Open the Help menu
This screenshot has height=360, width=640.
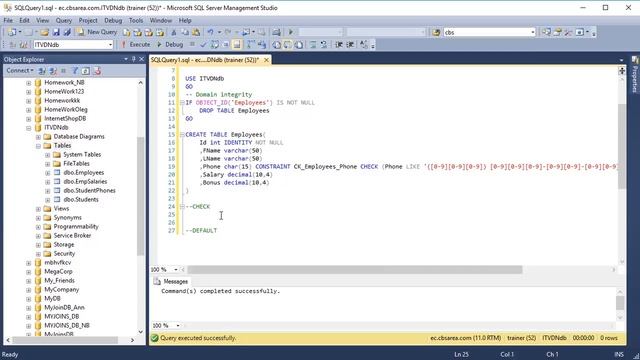[x=185, y=20]
